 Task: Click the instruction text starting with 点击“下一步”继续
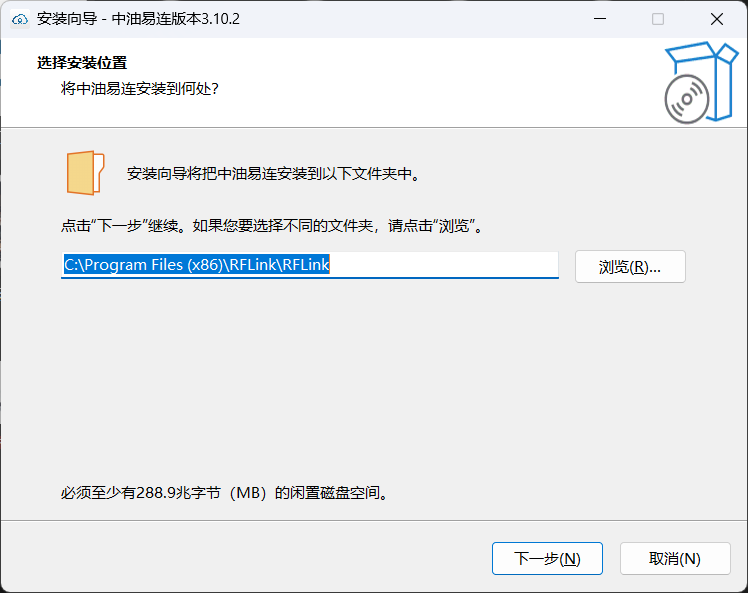tap(272, 225)
